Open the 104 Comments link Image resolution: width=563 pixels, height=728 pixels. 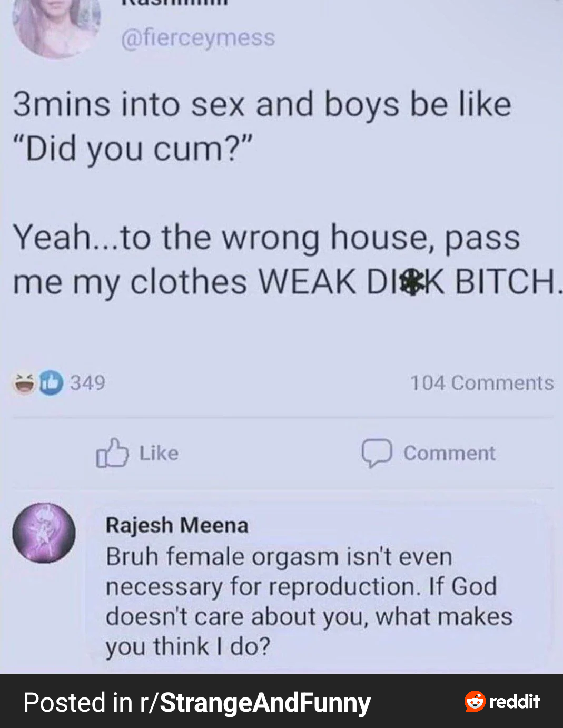482,383
